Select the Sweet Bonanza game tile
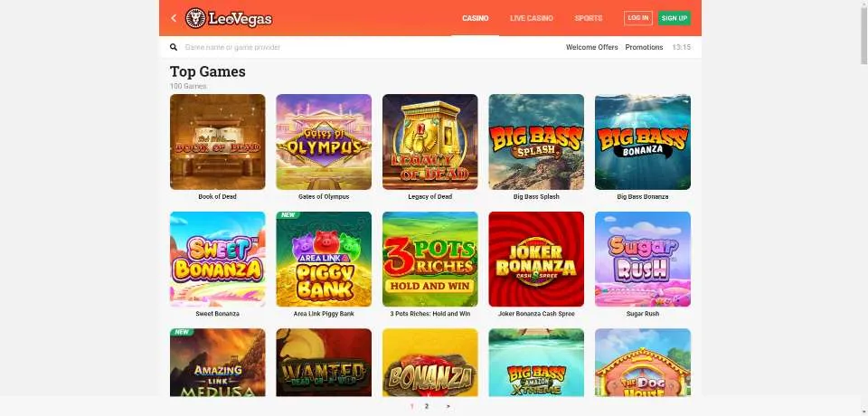 [x=218, y=260]
